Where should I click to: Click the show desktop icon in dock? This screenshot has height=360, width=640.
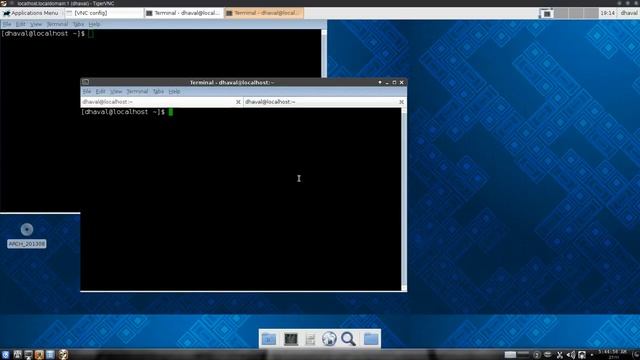269,339
